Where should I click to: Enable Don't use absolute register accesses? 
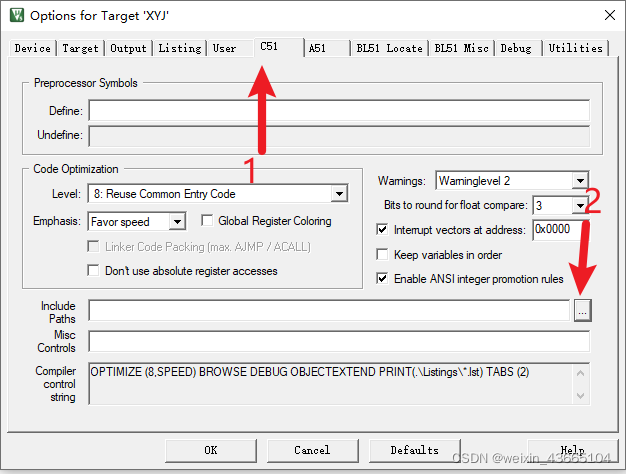click(x=93, y=270)
